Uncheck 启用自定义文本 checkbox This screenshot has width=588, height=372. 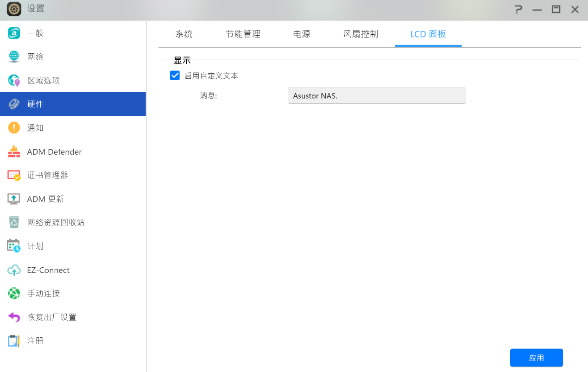[x=175, y=76]
